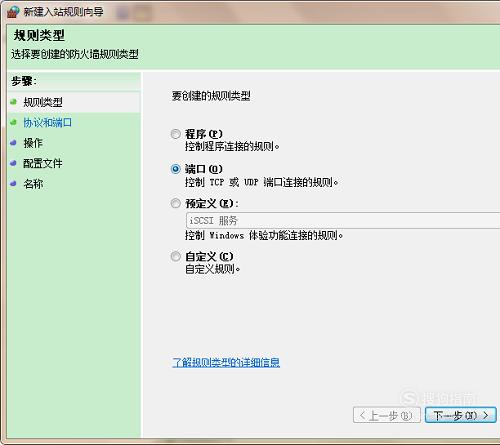Viewport: 500px width, 445px height.
Task: Click the green bullet beside 协议和端口
Action: tap(13, 122)
